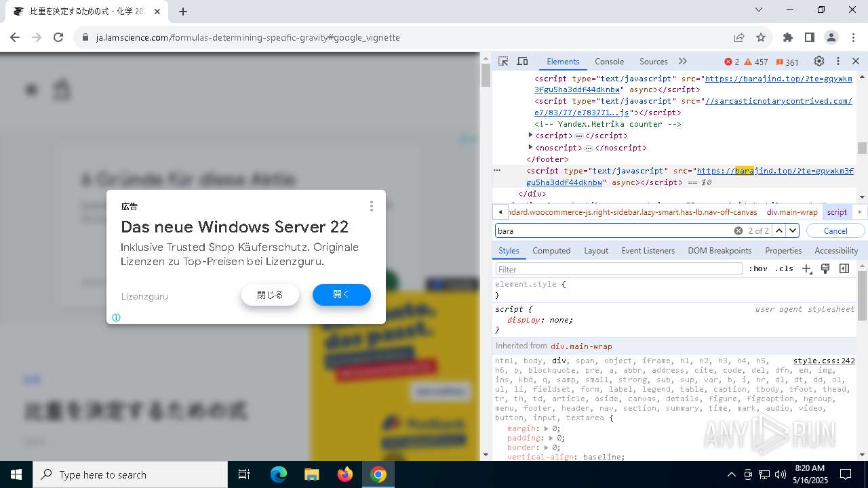Image resolution: width=868 pixels, height=488 pixels.
Task: Go to next search match
Action: (793, 231)
